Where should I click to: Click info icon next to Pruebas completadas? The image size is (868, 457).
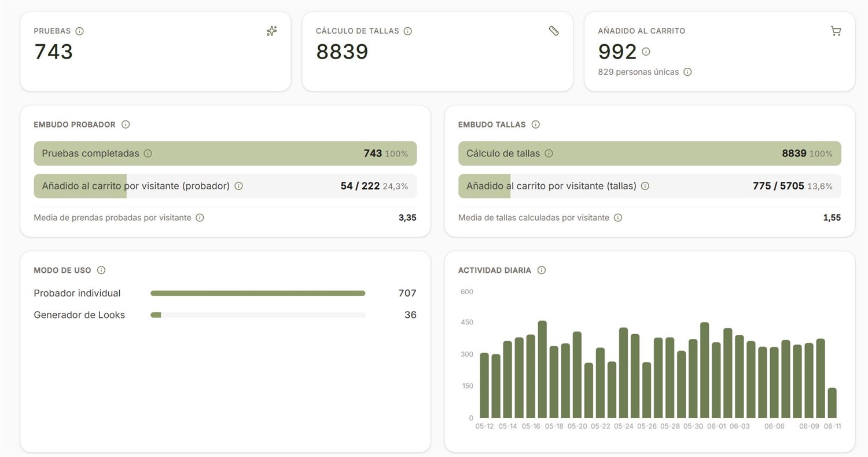pyautogui.click(x=148, y=153)
